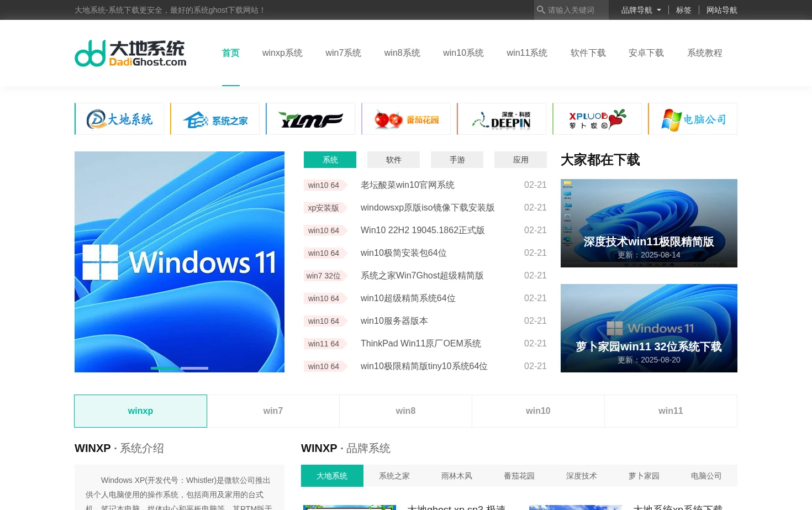
Task: Select 电脑公司 brand systems tab
Action: 706,476
